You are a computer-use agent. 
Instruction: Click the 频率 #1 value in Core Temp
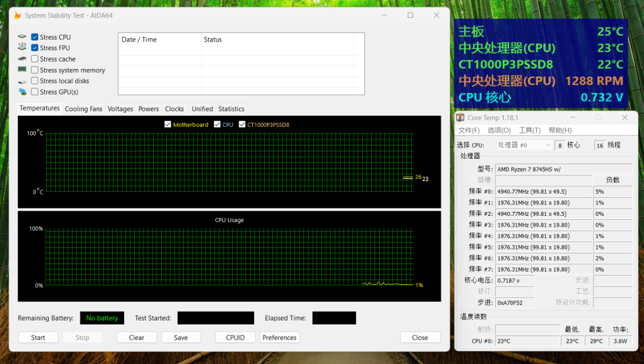[544, 202]
